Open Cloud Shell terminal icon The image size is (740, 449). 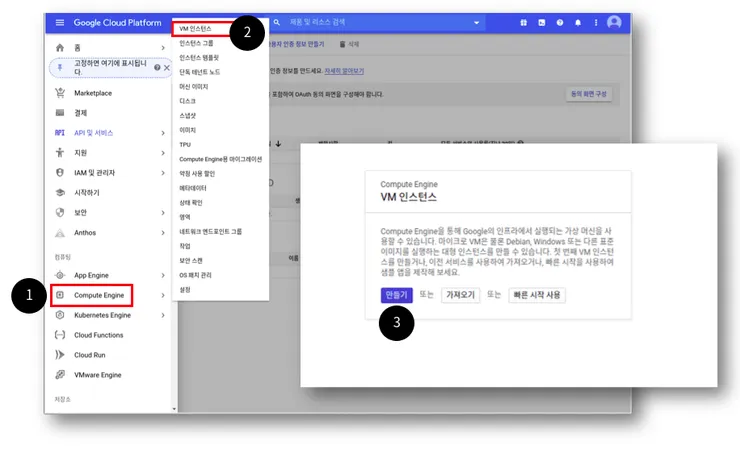point(542,23)
